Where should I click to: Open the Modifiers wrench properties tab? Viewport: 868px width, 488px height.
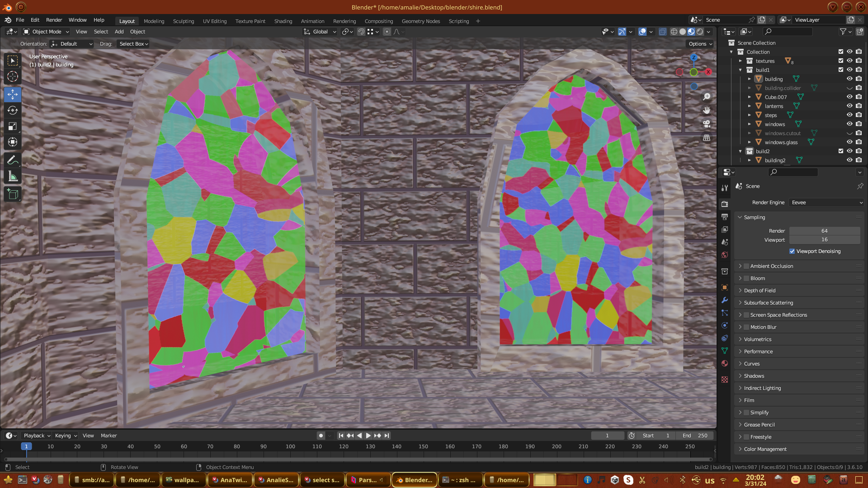[725, 300]
